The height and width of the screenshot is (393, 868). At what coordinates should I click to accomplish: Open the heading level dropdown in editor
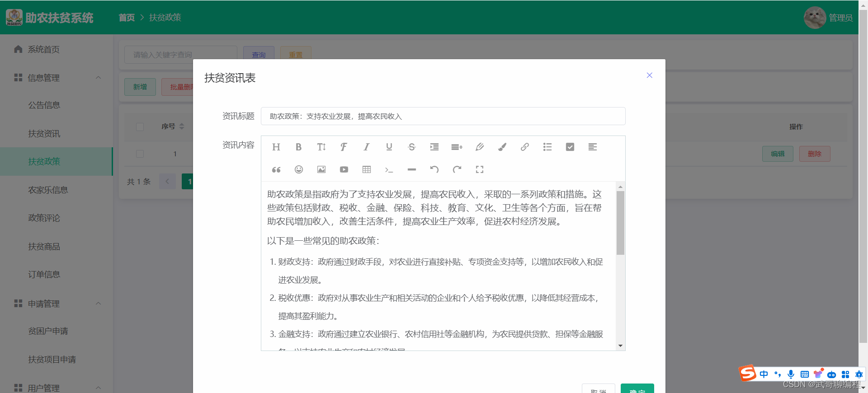coord(276,147)
